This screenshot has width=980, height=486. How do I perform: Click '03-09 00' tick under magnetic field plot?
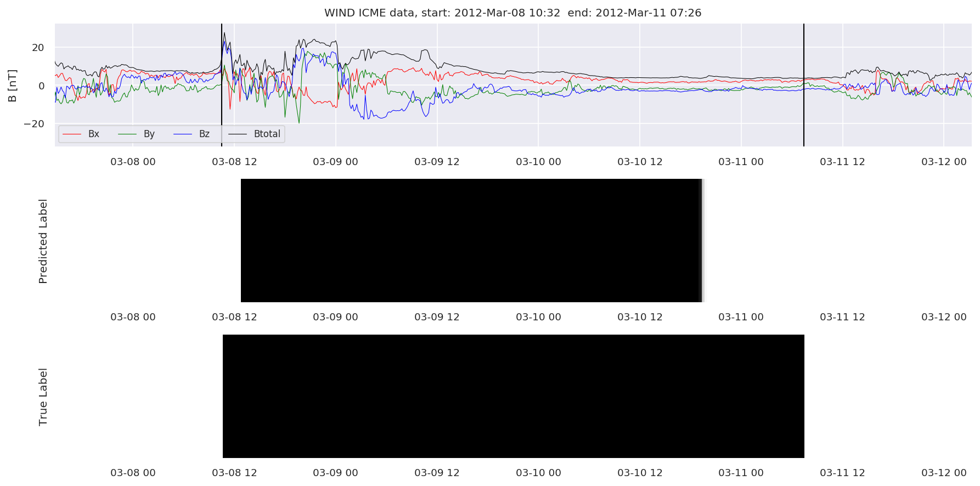335,162
